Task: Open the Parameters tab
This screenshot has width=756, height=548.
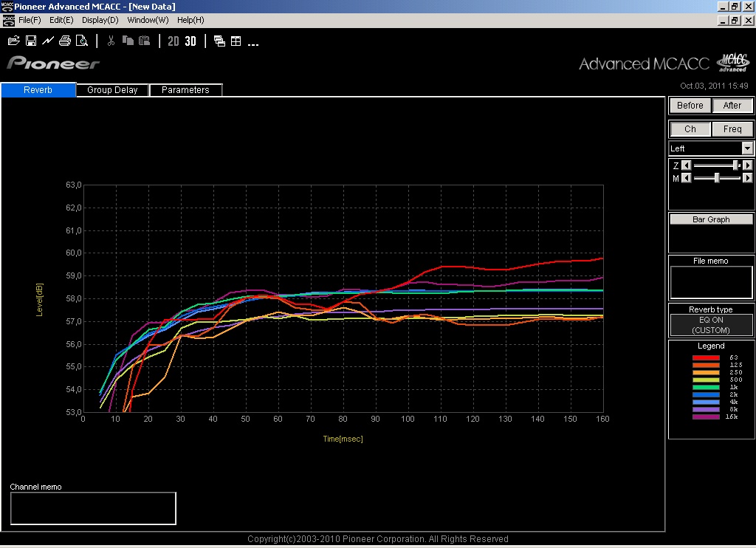Action: [185, 90]
